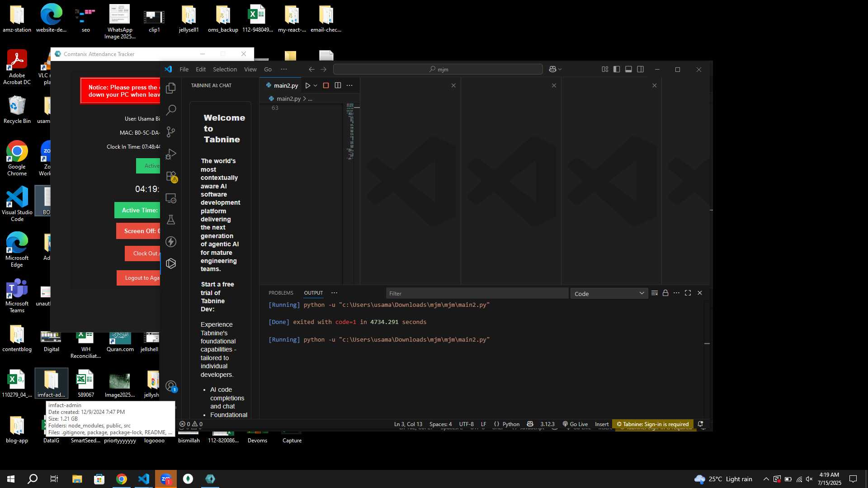This screenshot has width=868, height=488.
Task: Switch to the PROBLEMS tab
Action: (281, 293)
